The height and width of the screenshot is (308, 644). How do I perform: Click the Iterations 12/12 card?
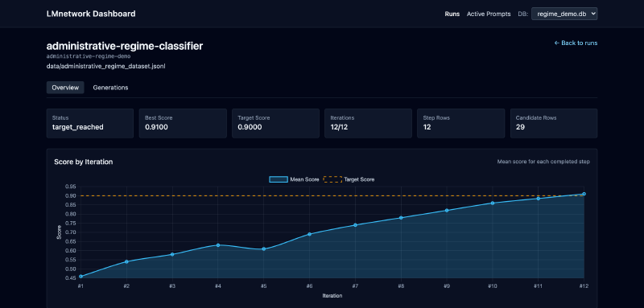(368, 123)
